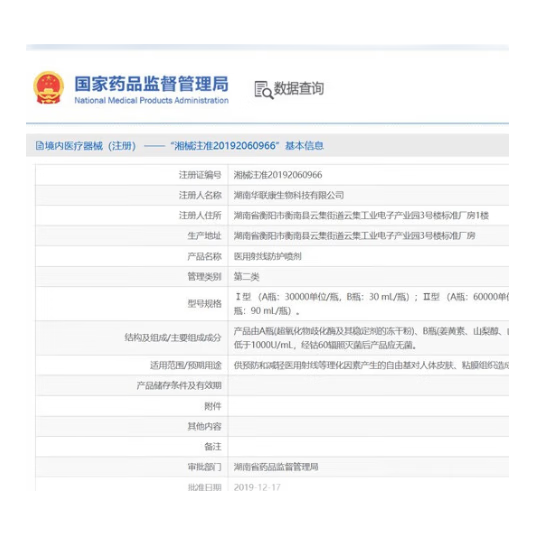Image resolution: width=535 pixels, height=535 pixels.
Task: Click the 其他内容 label
Action: click(204, 426)
